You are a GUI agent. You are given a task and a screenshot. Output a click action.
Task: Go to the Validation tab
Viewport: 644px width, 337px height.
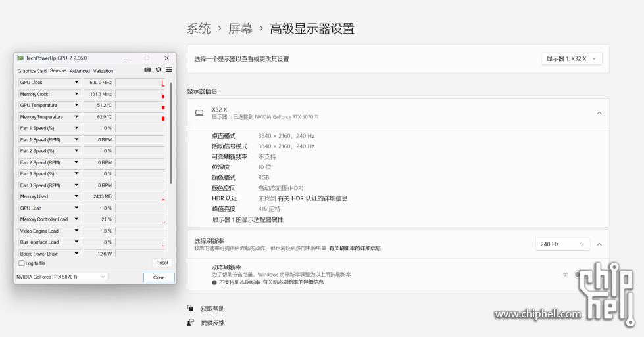pyautogui.click(x=103, y=71)
